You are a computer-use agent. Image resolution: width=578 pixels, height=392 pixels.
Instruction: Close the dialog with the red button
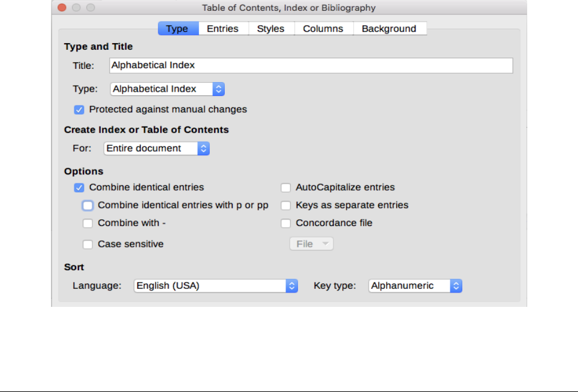[x=62, y=8]
